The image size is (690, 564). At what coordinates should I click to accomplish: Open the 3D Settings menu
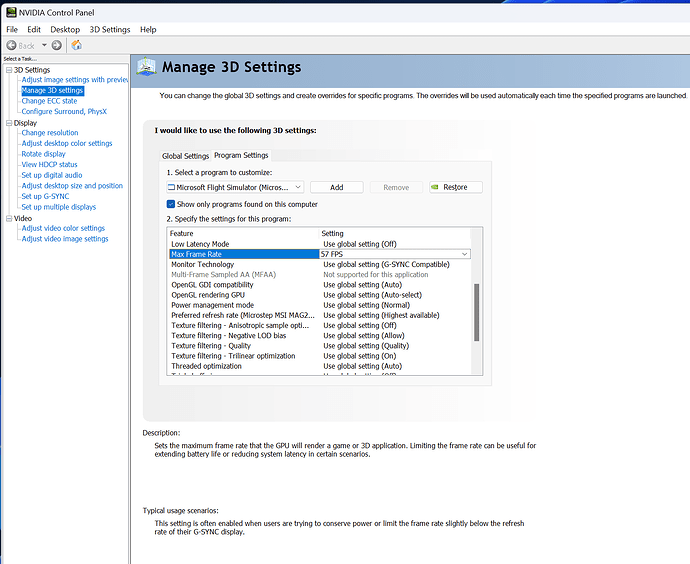pos(110,29)
